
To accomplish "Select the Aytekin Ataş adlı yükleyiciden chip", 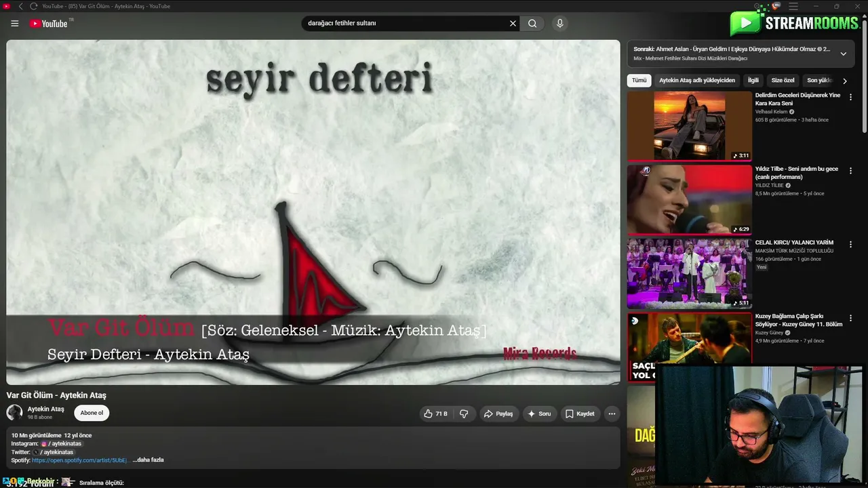I will click(x=697, y=80).
